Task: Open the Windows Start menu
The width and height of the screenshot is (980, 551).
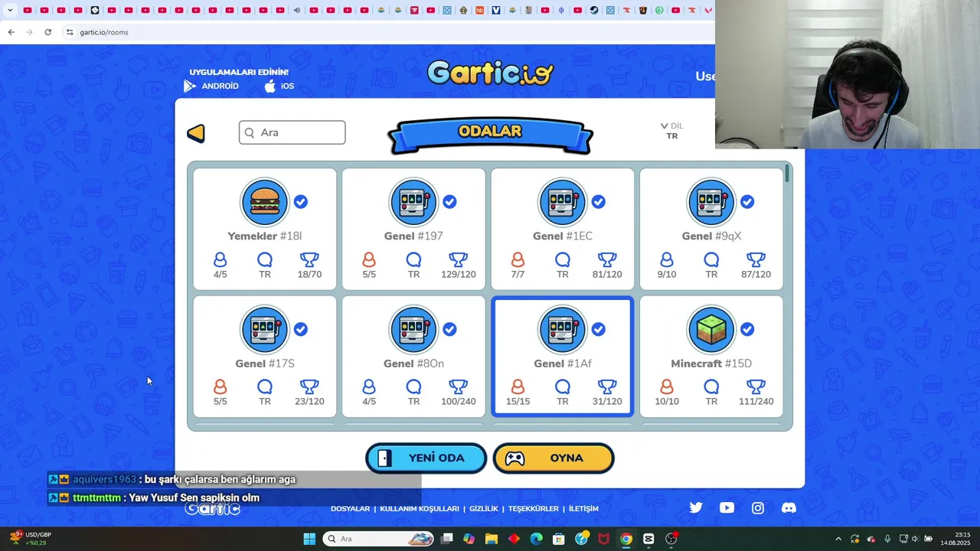Action: (x=309, y=539)
